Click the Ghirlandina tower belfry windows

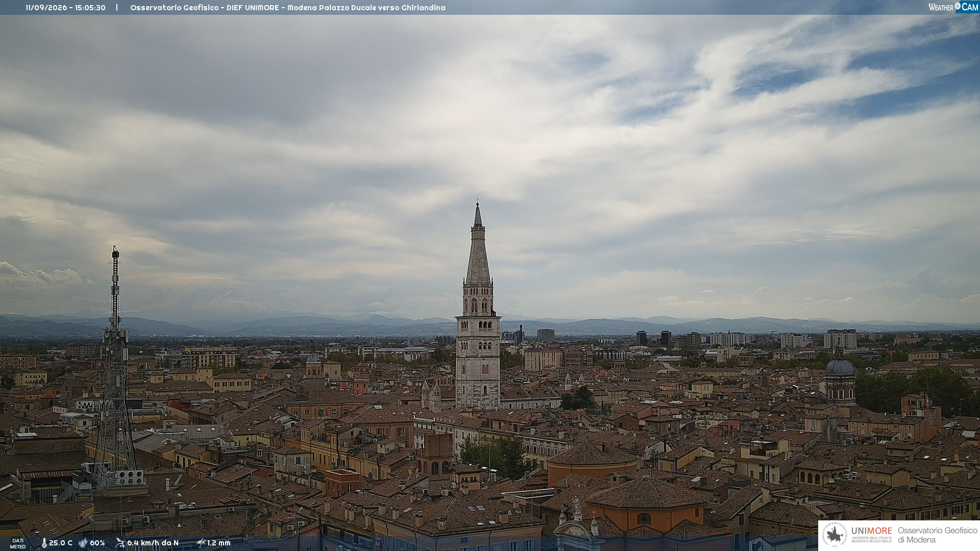tap(478, 305)
